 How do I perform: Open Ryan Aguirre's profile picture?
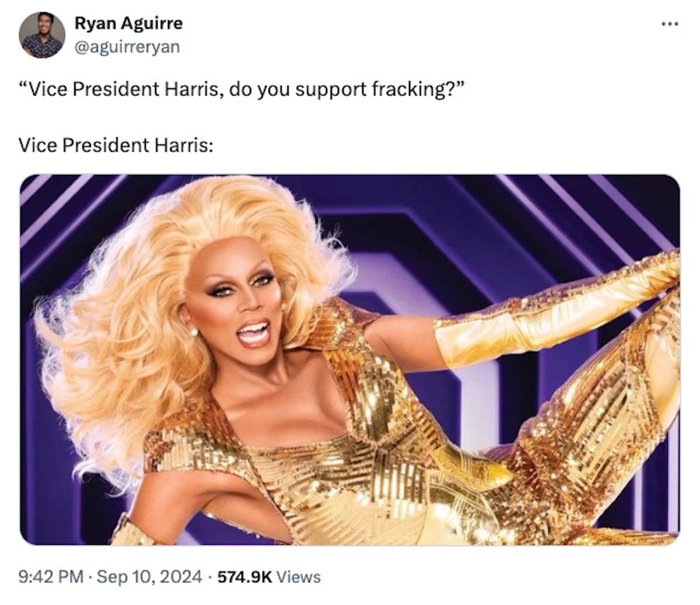[41, 35]
